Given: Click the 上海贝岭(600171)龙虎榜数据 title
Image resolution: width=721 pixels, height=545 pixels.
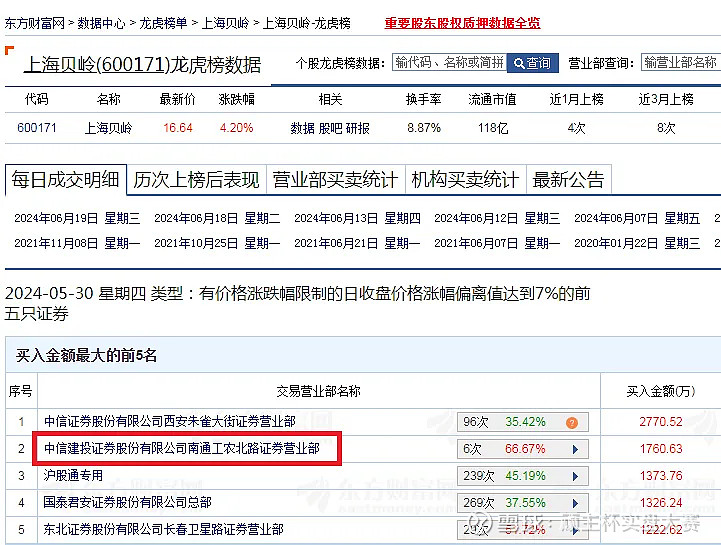Looking at the screenshot, I should 142,65.
